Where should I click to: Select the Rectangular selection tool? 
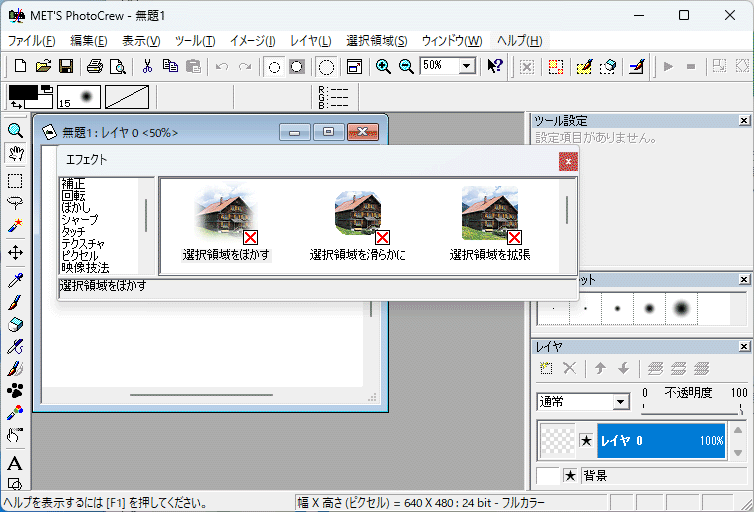tap(15, 181)
